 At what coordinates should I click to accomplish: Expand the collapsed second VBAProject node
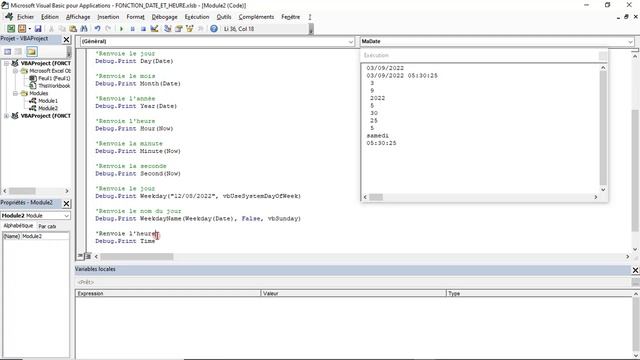point(7,116)
